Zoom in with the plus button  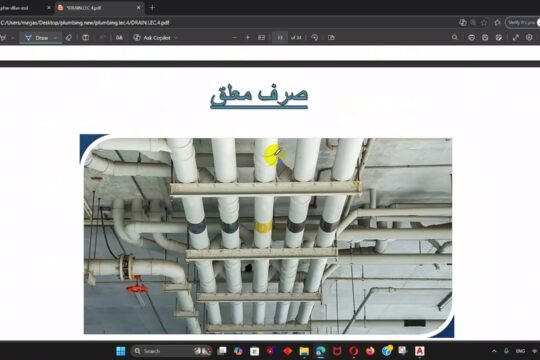coord(247,38)
